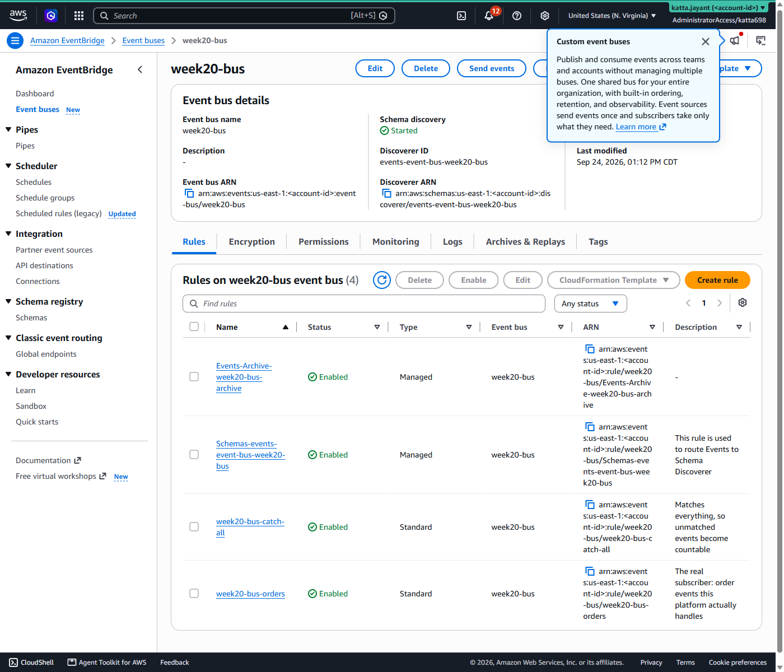The height and width of the screenshot is (672, 784).
Task: Select all rules checkbox in header
Action: pyautogui.click(x=194, y=326)
